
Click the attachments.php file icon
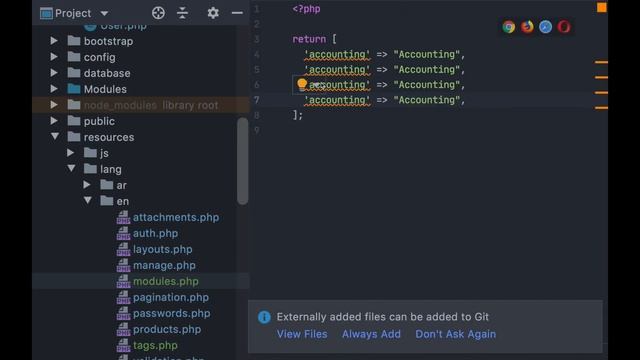123,218
